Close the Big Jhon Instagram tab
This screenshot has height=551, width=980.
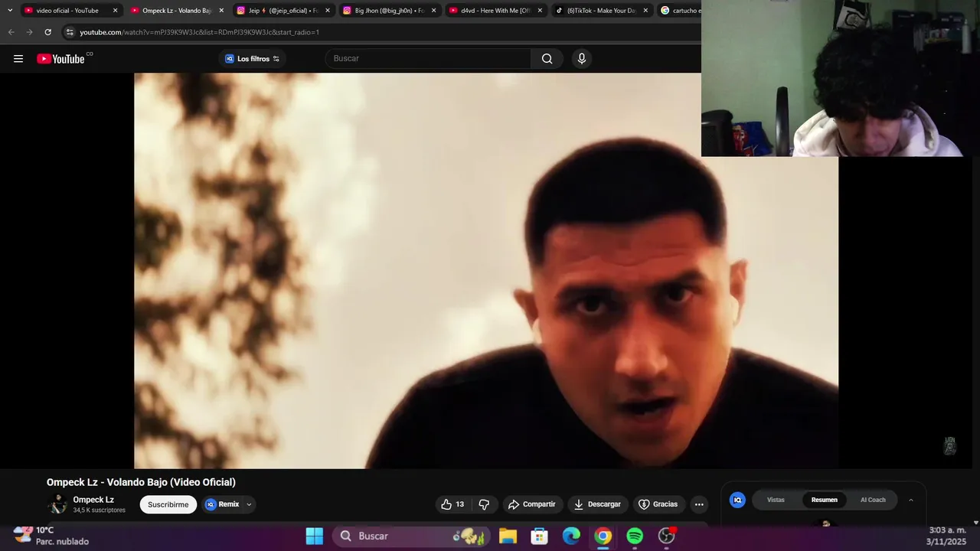(x=433, y=11)
